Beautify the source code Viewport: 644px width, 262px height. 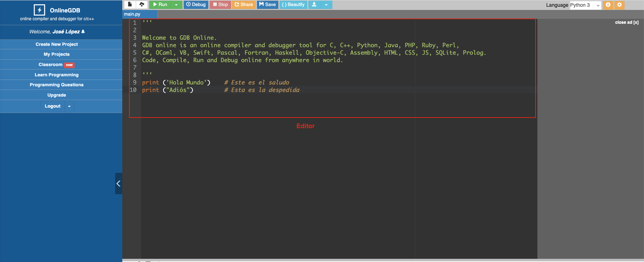tap(293, 5)
